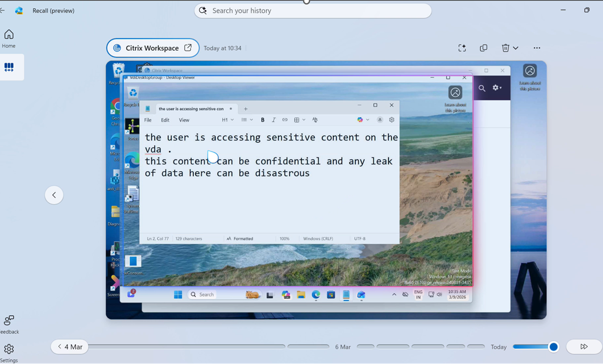Copy the current snapshot
This screenshot has height=364, width=603.
pos(484,48)
